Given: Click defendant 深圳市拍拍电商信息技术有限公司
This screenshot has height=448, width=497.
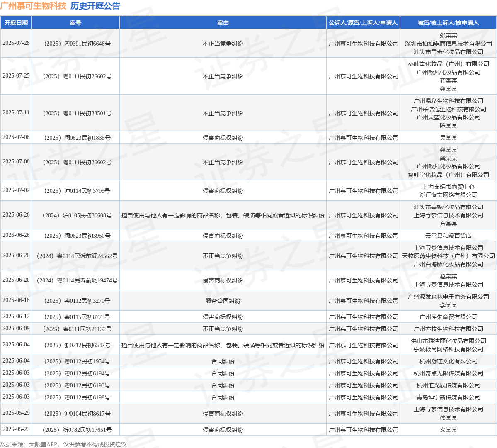Looking at the screenshot, I should [x=448, y=44].
